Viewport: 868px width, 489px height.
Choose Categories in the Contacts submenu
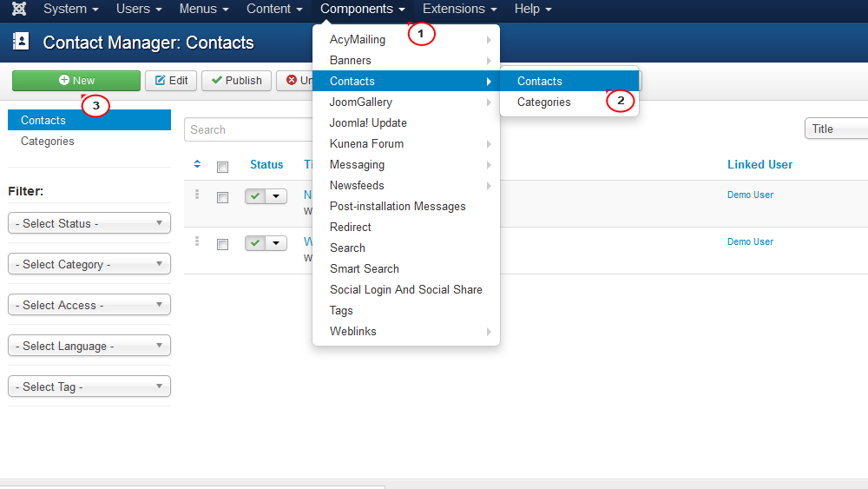pos(569,102)
